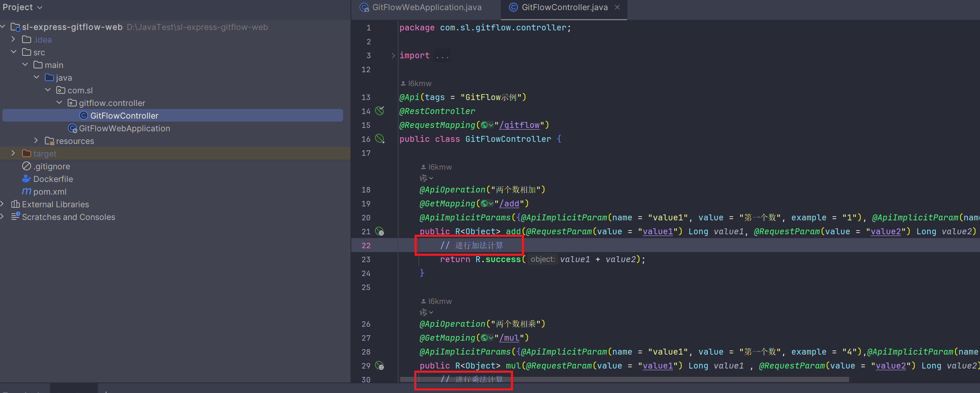Select pom.xml in the project tree
Image resolution: width=980 pixels, height=393 pixels.
[x=50, y=192]
